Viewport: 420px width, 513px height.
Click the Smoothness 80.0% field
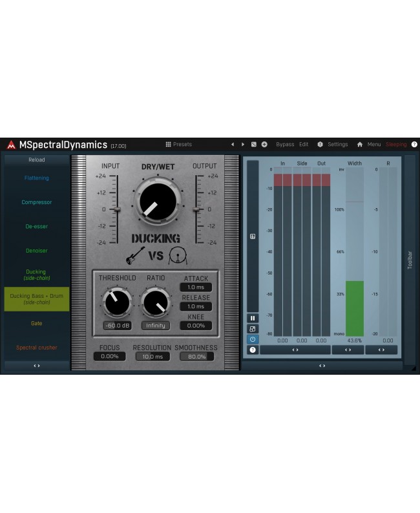[x=196, y=356]
